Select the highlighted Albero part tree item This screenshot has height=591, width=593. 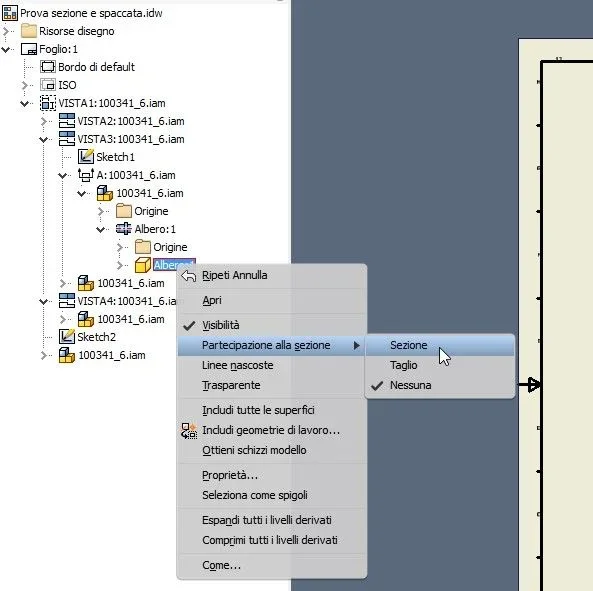174,265
